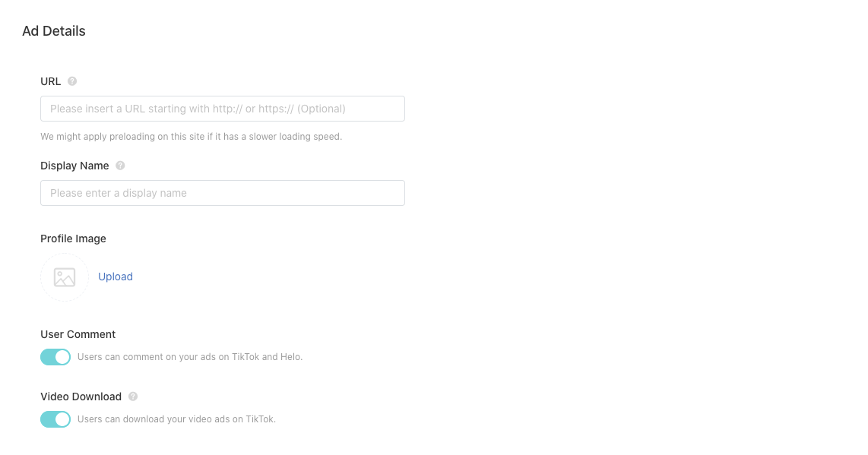Click the profile image placeholder icon
The image size is (868, 455).
tap(65, 277)
